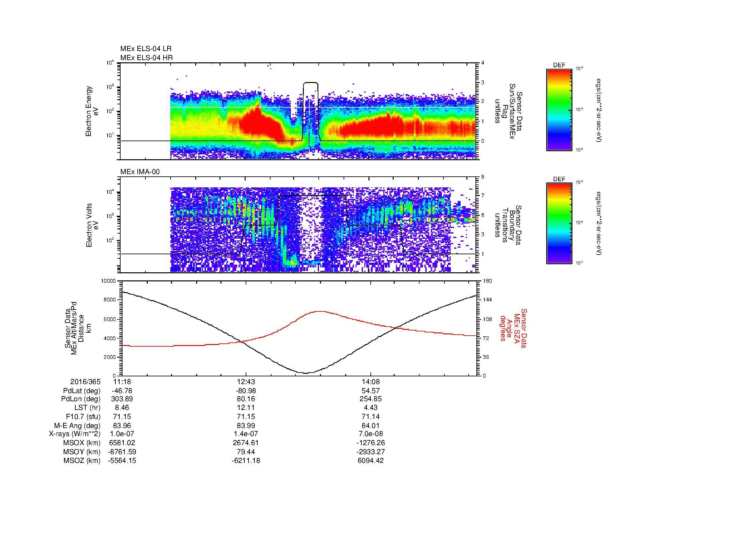Click the 'MSOY (km)' row label

(82, 452)
